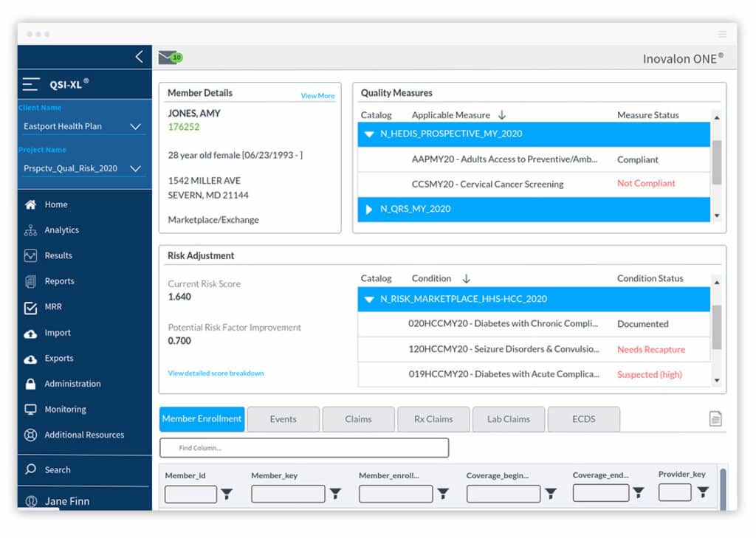Click the Monitoring screen icon
The image size is (756, 538).
pyautogui.click(x=30, y=410)
